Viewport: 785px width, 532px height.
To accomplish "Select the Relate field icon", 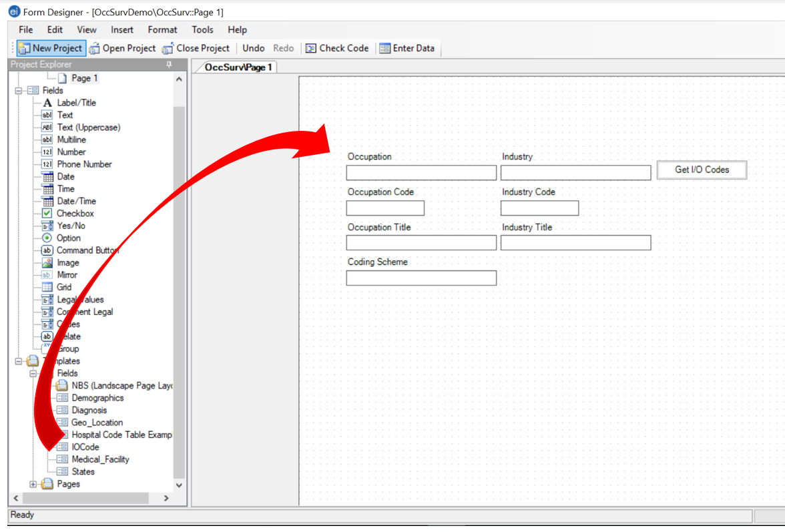I will click(47, 336).
